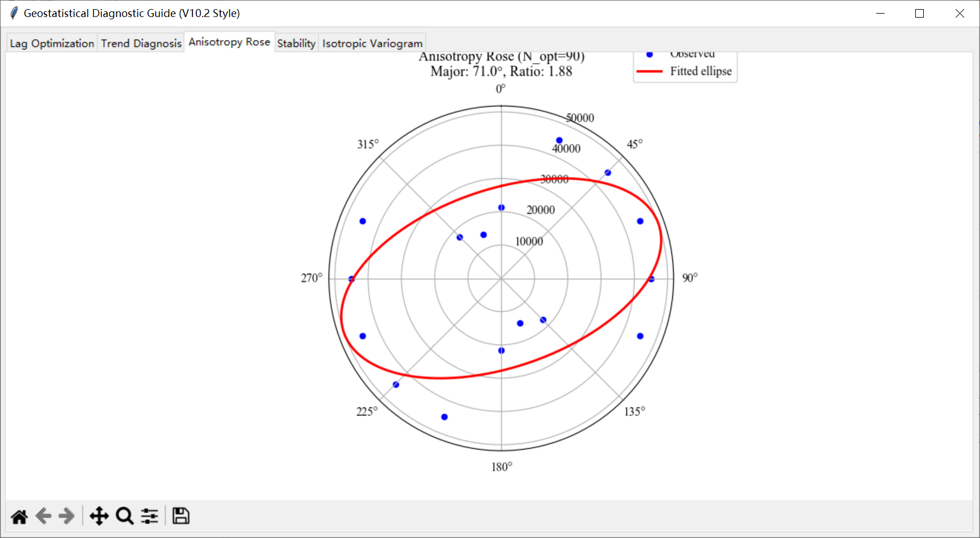
Task: Maximize the diagnostic guide window
Action: pos(919,13)
